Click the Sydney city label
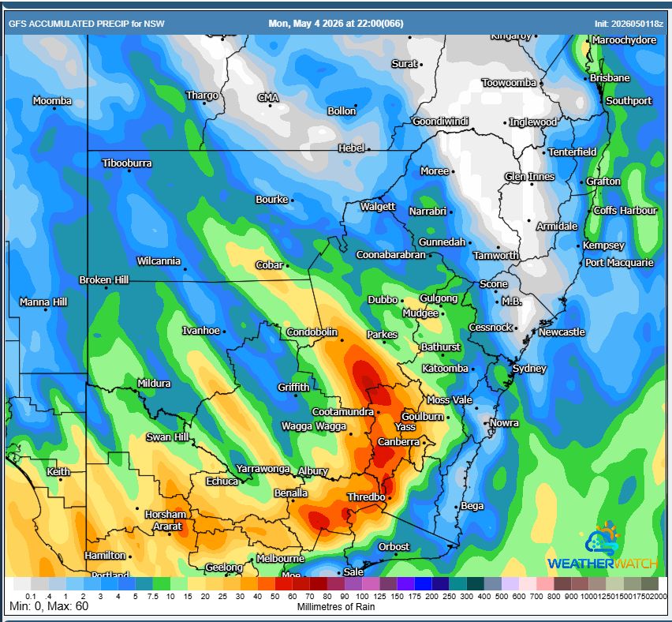Screen dimensions: 672x622 coord(529,369)
